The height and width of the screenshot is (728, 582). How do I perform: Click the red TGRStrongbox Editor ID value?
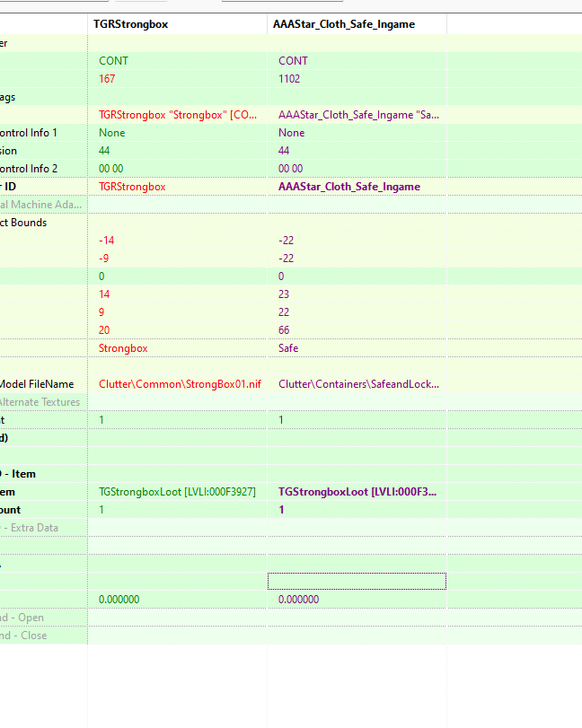coord(132,187)
